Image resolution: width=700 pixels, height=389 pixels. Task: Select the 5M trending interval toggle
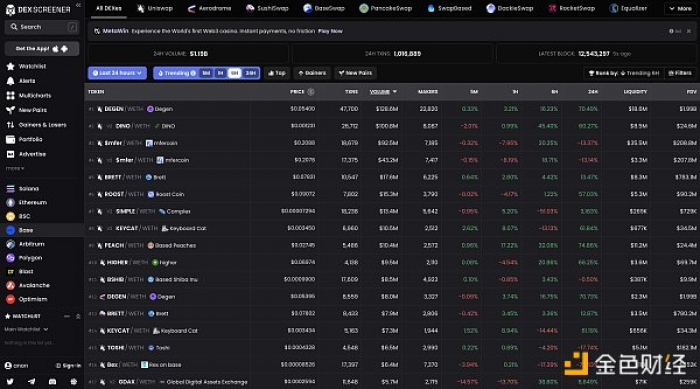[x=206, y=73]
